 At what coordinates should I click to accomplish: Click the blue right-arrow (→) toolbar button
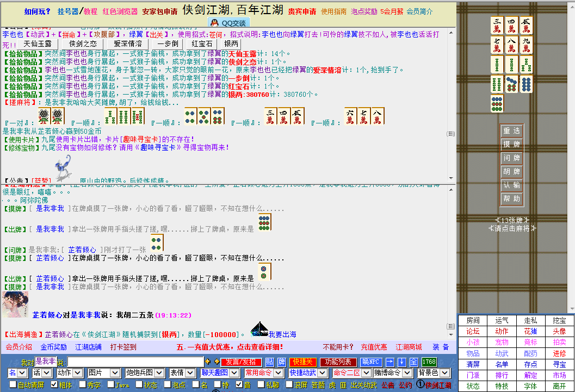coord(390,362)
